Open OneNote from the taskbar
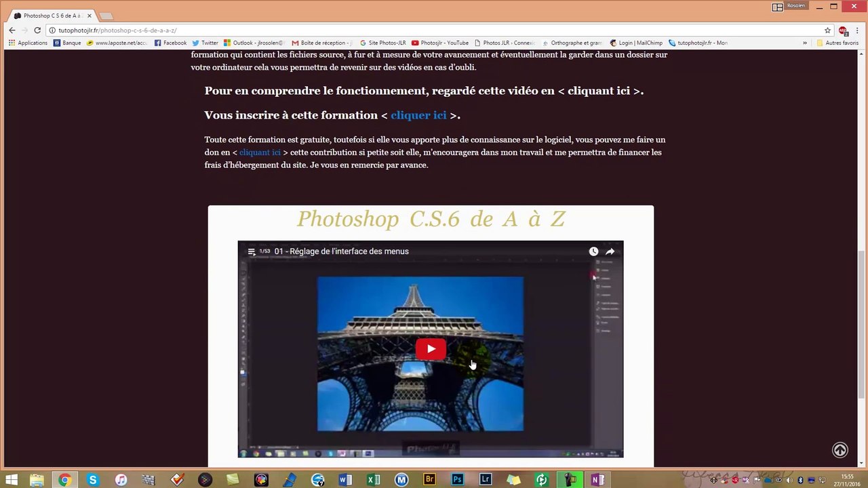 (x=597, y=480)
